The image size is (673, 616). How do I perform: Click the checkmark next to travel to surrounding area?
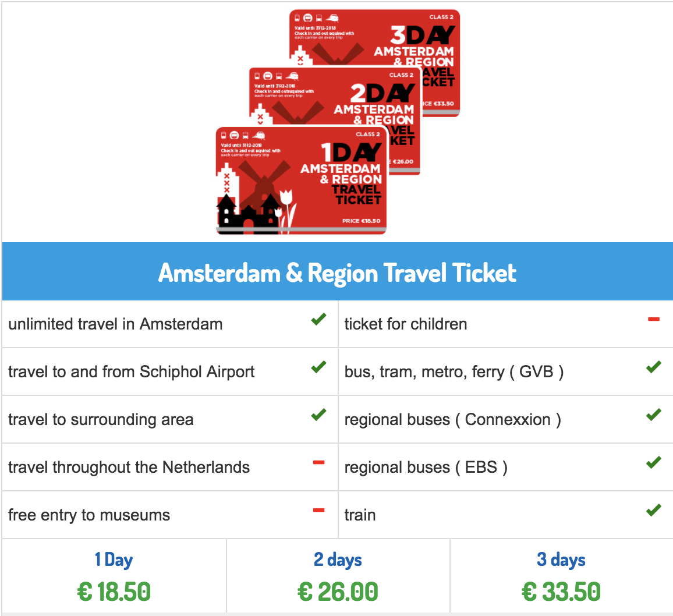coord(318,415)
